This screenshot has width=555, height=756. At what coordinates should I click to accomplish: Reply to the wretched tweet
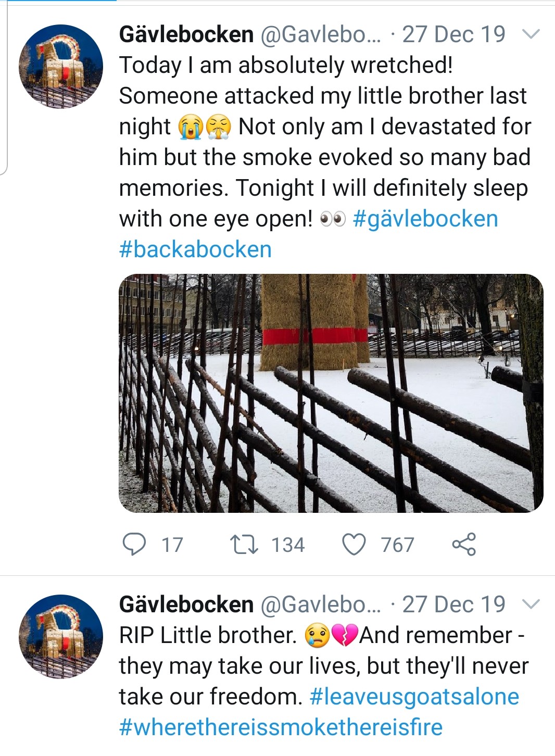coord(134,545)
